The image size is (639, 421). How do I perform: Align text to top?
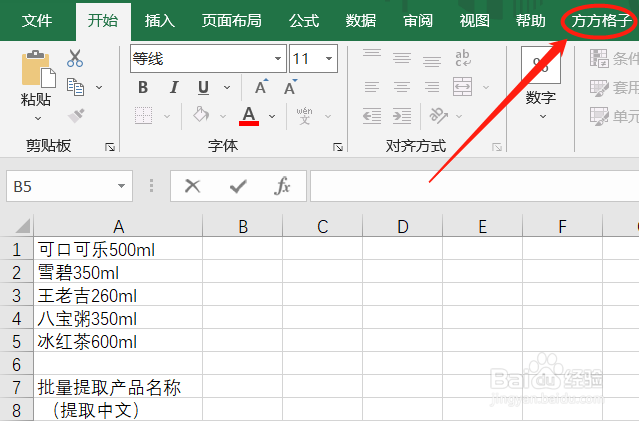pyautogui.click(x=372, y=54)
